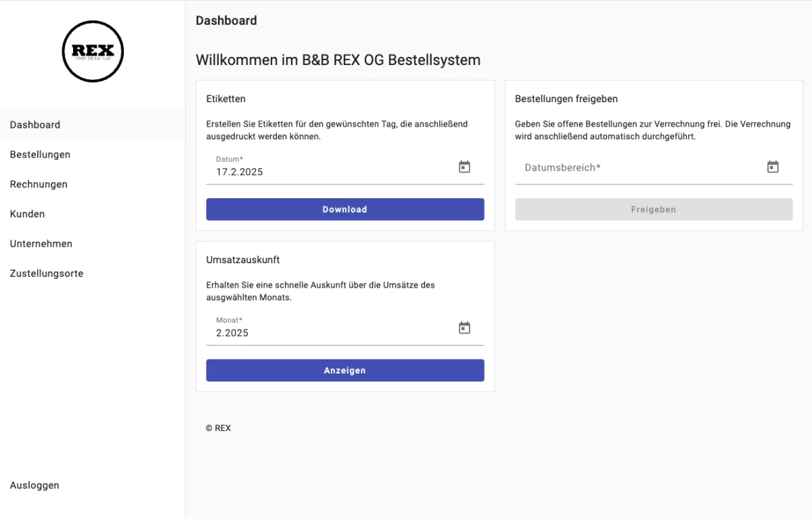Open the Rechnungen section
Screen dimensions: 812x519
click(38, 184)
